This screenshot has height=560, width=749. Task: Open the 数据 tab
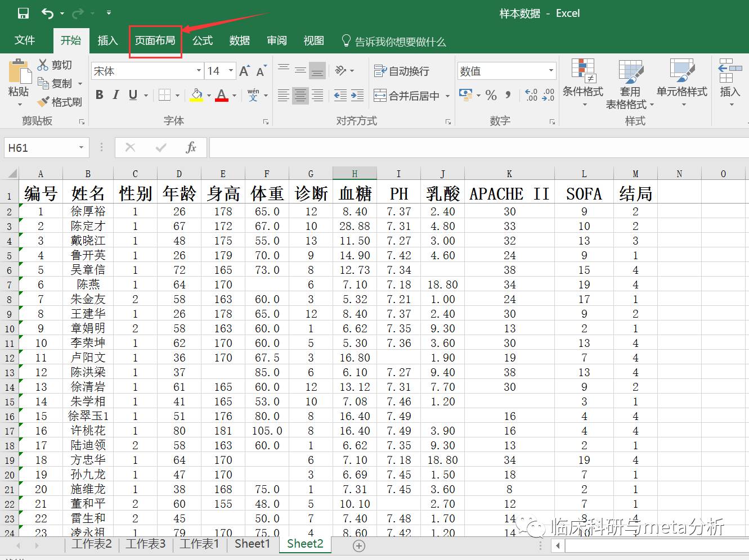click(240, 40)
